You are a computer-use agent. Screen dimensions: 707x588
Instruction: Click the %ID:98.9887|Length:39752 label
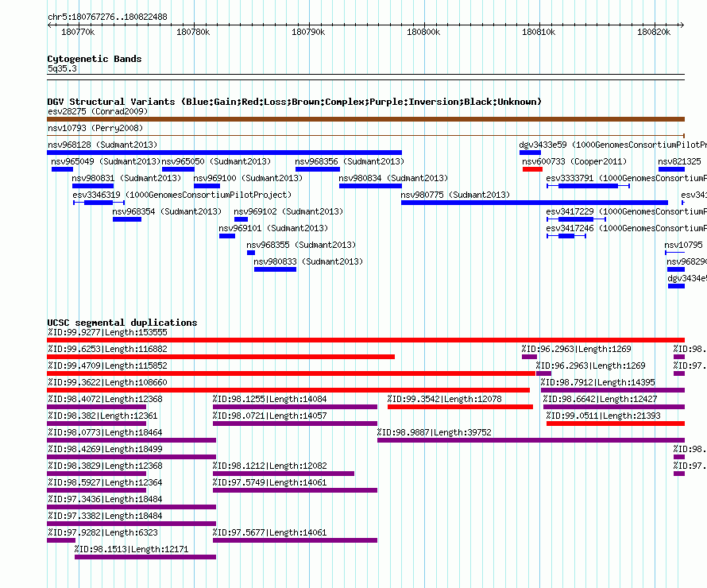(435, 432)
